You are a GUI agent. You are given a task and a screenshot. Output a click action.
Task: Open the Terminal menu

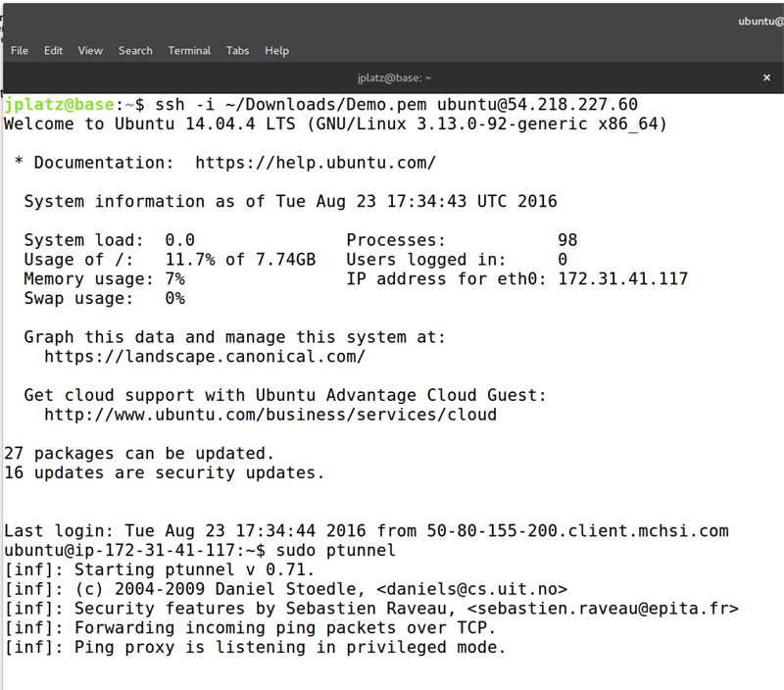click(x=189, y=51)
